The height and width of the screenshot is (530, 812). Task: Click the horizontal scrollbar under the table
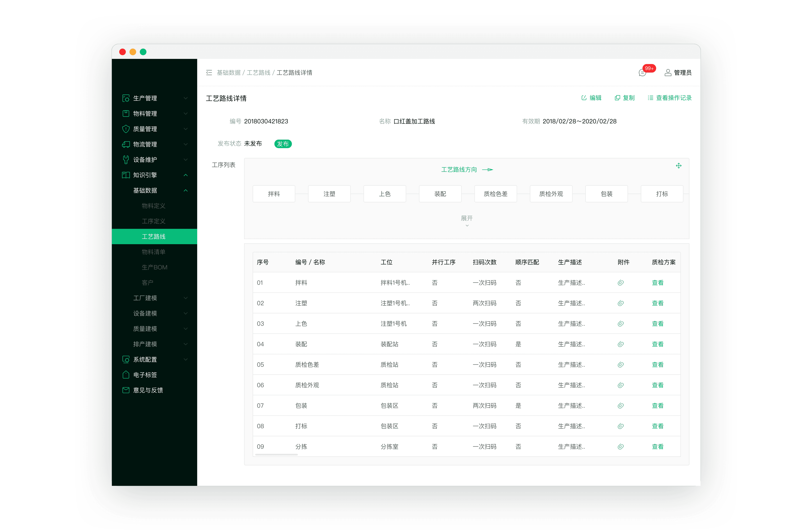click(276, 455)
